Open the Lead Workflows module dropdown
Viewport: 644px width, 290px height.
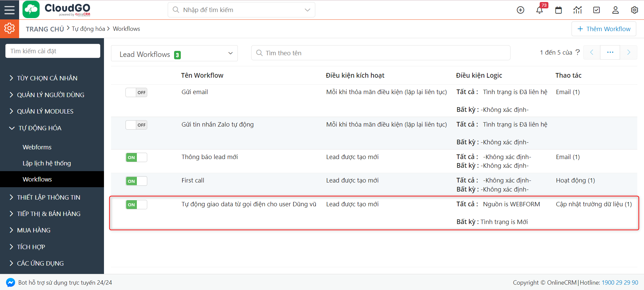pos(174,54)
